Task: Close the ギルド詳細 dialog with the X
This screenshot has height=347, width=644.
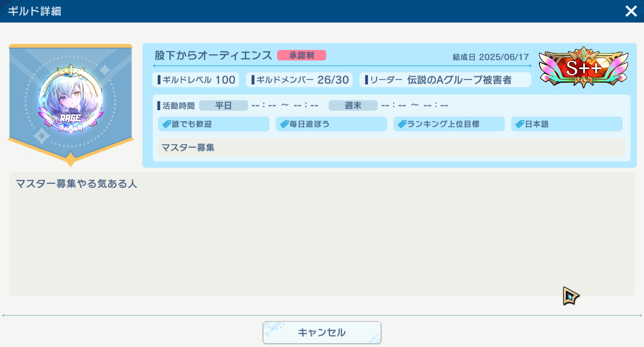Action: click(x=631, y=11)
